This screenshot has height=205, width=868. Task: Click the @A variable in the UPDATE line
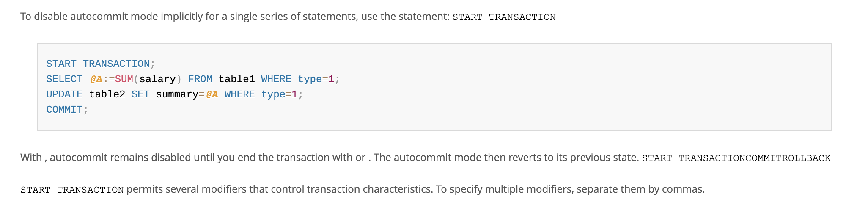click(212, 94)
